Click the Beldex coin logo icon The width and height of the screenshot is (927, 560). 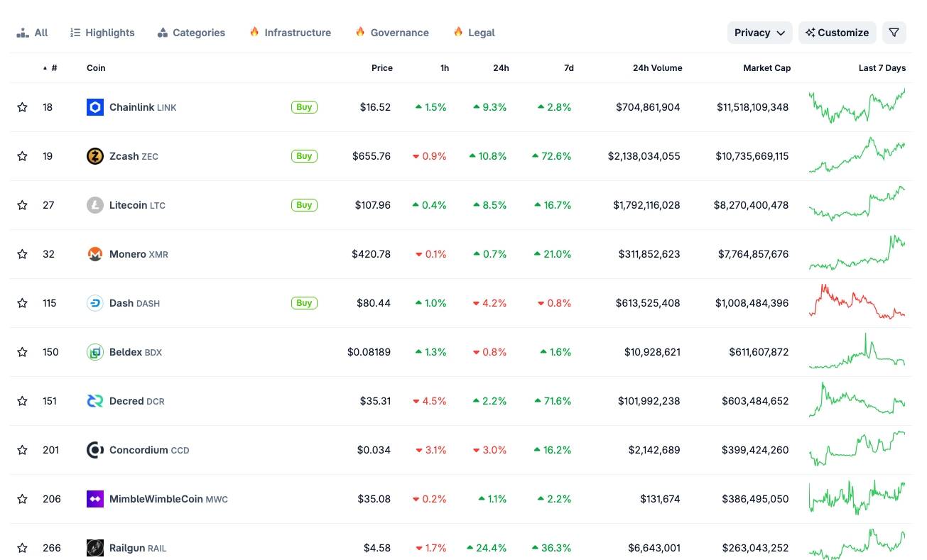(94, 352)
